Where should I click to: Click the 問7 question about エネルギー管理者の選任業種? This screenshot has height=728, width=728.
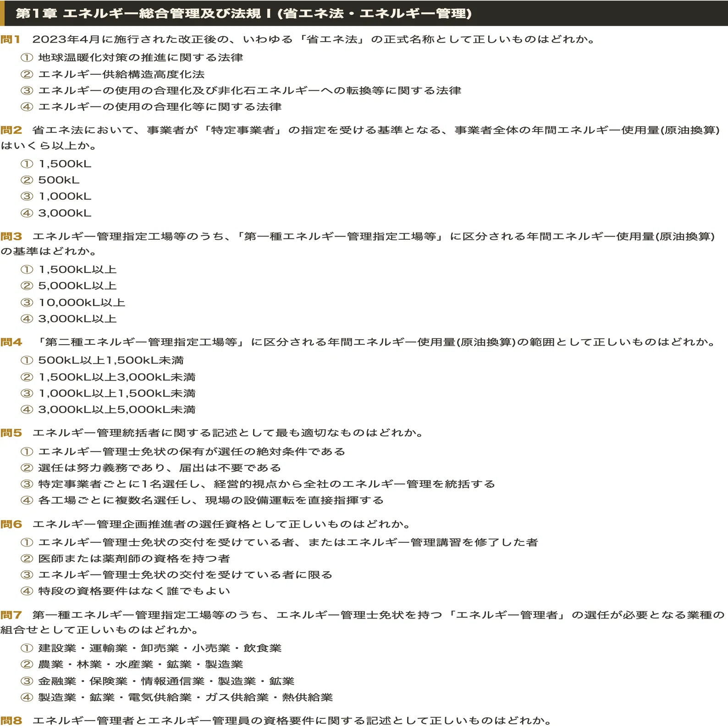[363, 623]
